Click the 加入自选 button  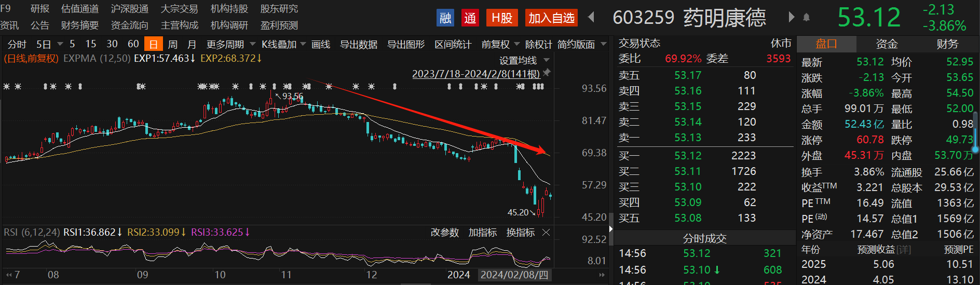(552, 18)
